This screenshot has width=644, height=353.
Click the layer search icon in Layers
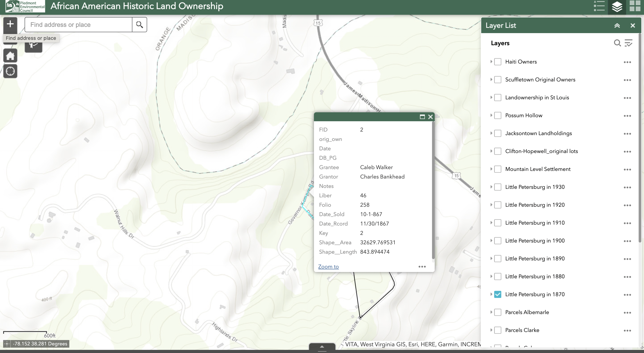tap(617, 43)
